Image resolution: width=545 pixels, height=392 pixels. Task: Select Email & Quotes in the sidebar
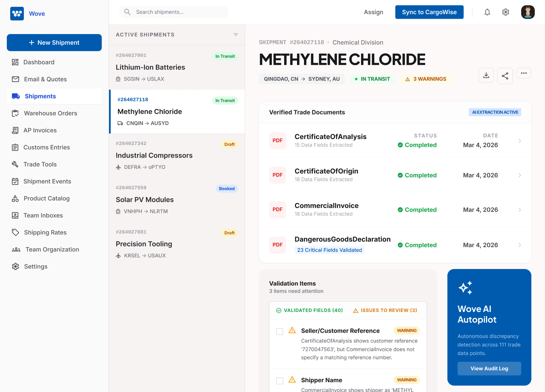(x=45, y=79)
